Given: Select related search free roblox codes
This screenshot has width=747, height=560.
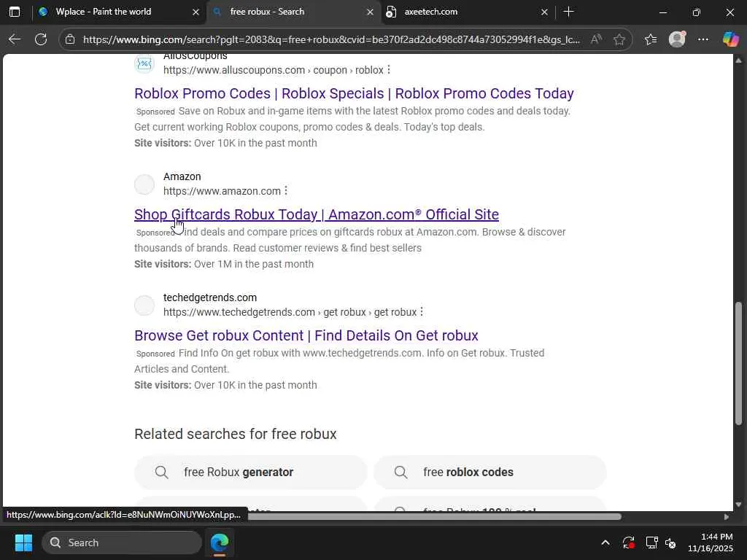Looking at the screenshot, I should [x=489, y=472].
